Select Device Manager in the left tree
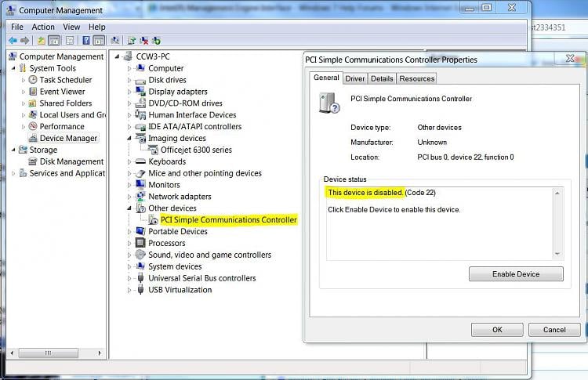 pos(68,138)
